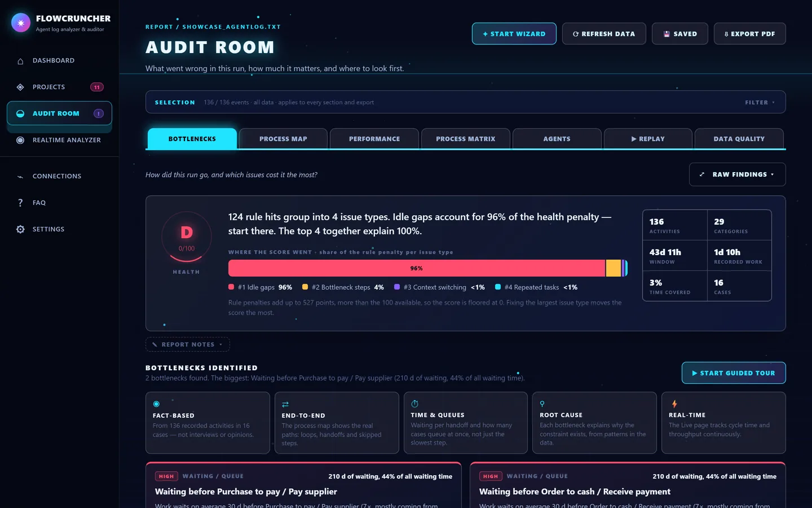Click the Audit Room alert badge
The width and height of the screenshot is (812, 508).
click(x=98, y=113)
